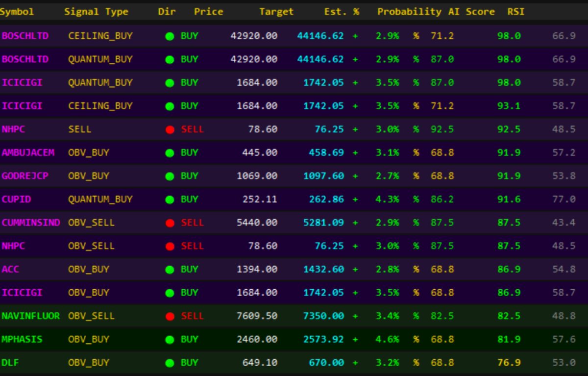Click price 252.11

(x=260, y=199)
